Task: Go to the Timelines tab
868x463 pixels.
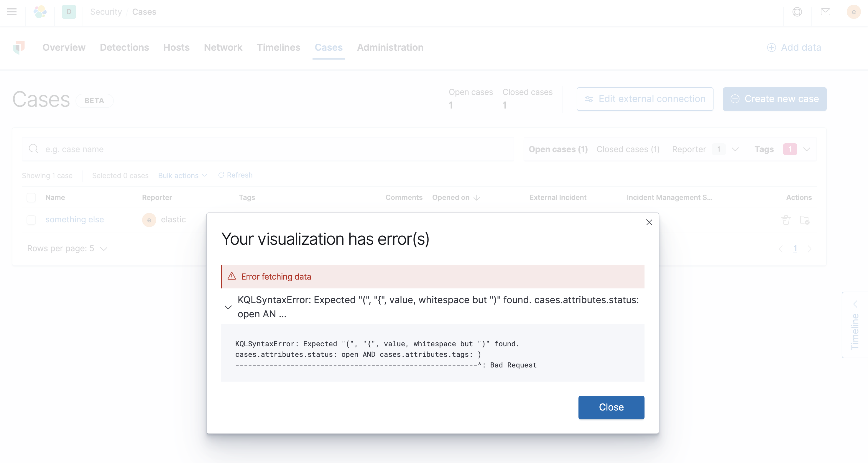Action: pos(278,47)
